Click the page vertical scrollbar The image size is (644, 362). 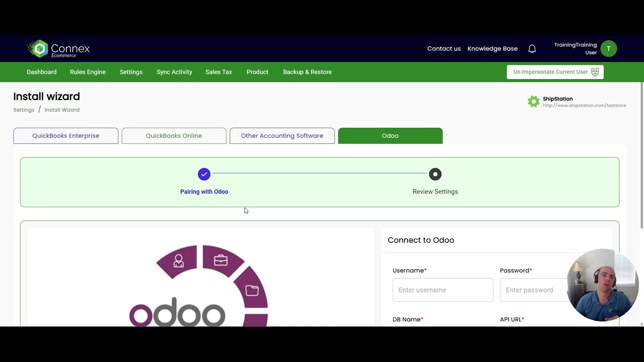[641, 156]
